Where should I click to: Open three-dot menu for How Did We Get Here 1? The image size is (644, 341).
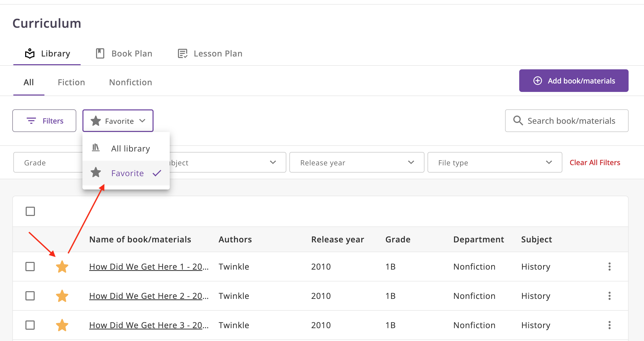tap(609, 267)
